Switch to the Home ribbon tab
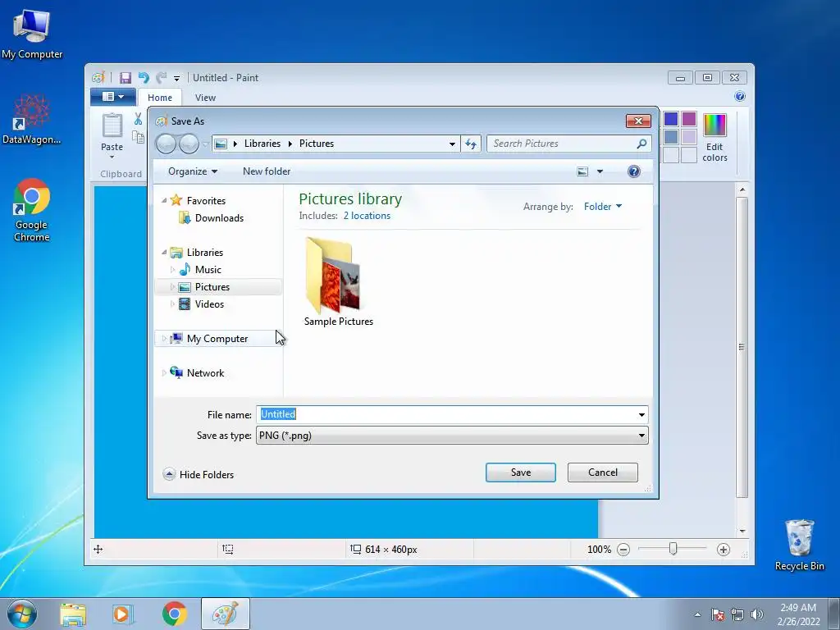This screenshot has height=630, width=840. [160, 98]
